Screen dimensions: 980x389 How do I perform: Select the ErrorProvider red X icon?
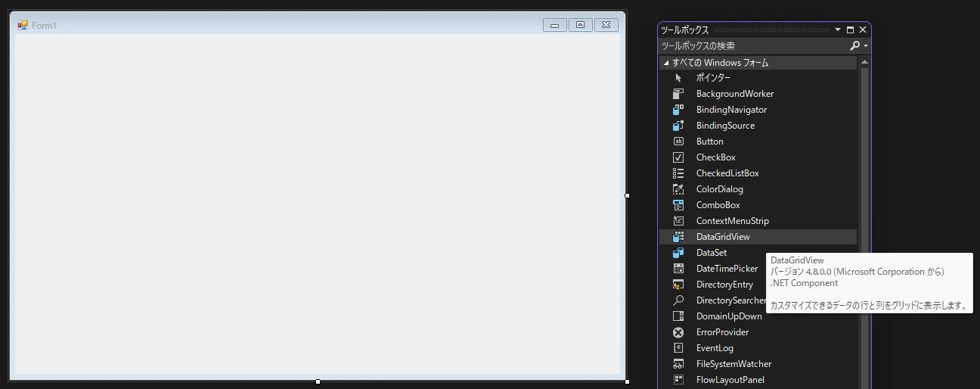[678, 332]
